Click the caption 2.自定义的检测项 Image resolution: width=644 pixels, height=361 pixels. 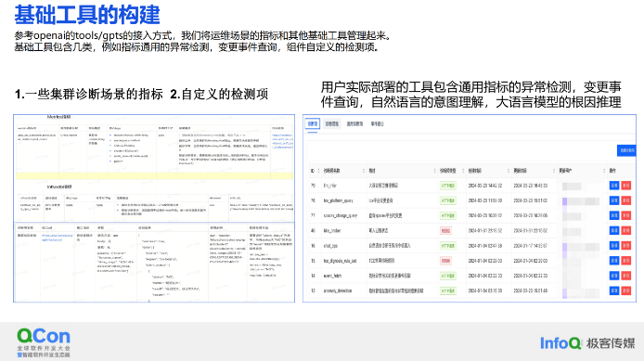(219, 94)
